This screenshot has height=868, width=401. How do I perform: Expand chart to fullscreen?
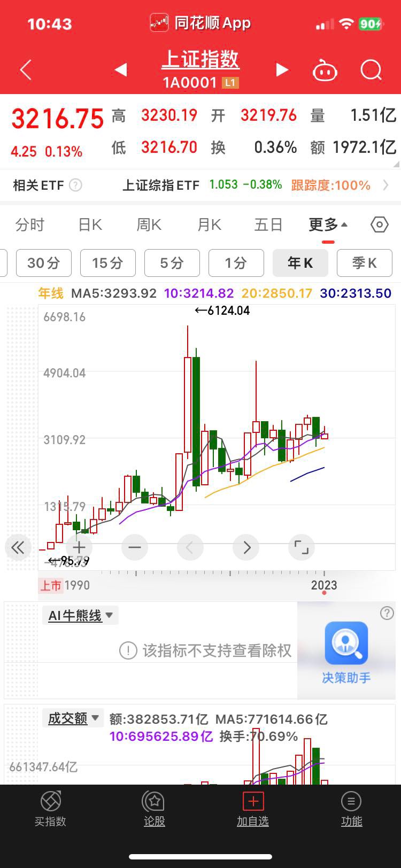(302, 547)
